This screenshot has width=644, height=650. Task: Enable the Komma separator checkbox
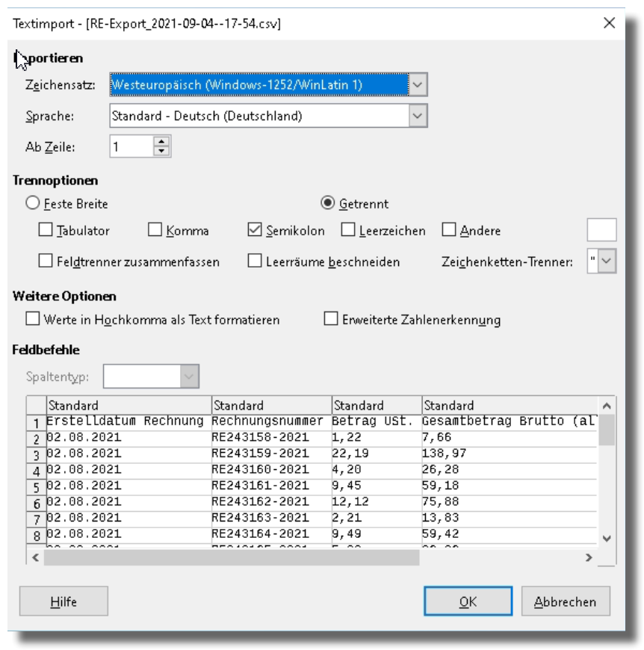click(155, 230)
